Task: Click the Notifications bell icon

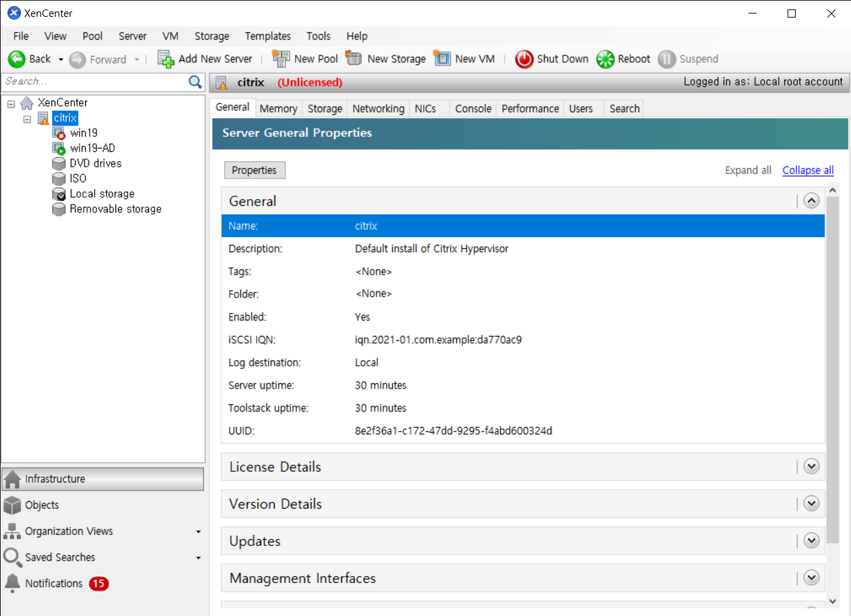Action: click(x=12, y=584)
